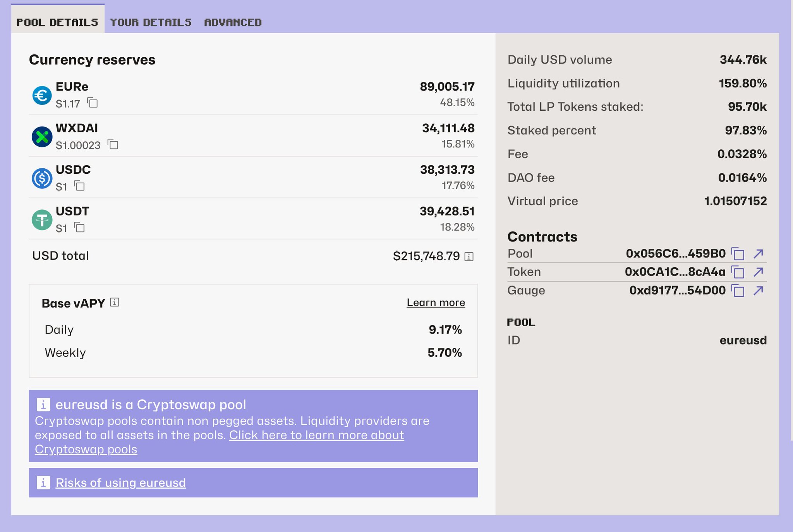Click the EURe euro coin logo

(42, 95)
